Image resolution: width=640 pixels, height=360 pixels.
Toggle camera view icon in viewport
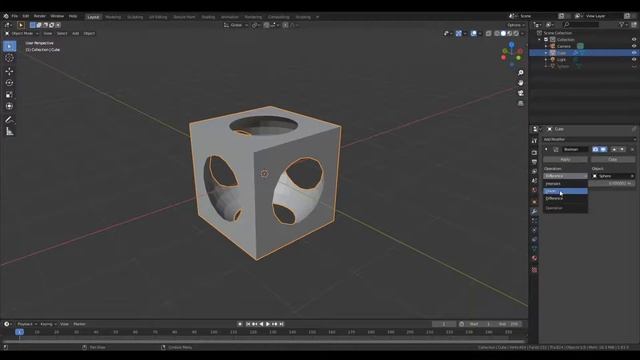(520, 93)
